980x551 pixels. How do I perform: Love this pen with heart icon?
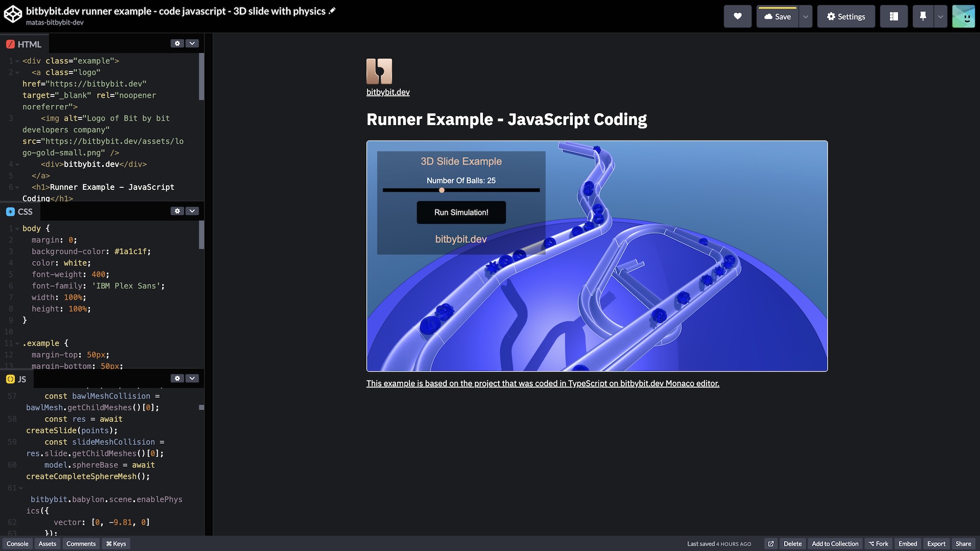[738, 16]
